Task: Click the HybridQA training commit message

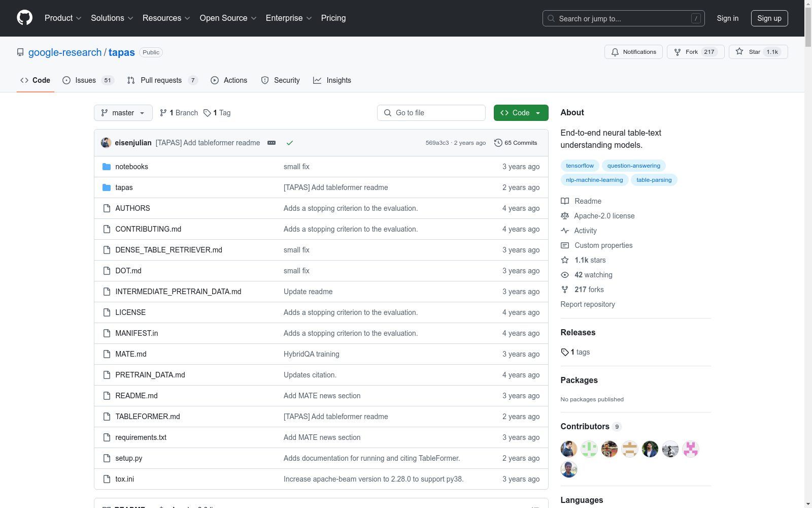Action: click(x=312, y=354)
